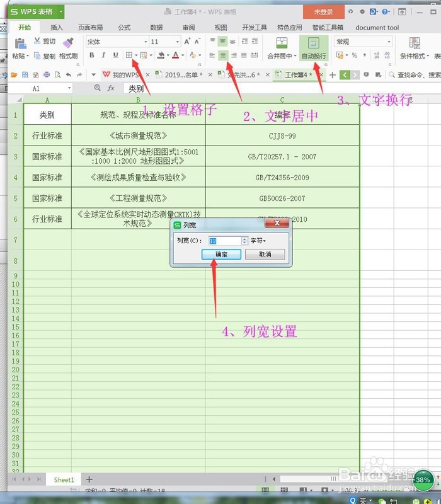
Task: Click the justify alignment icon
Action: (244, 55)
